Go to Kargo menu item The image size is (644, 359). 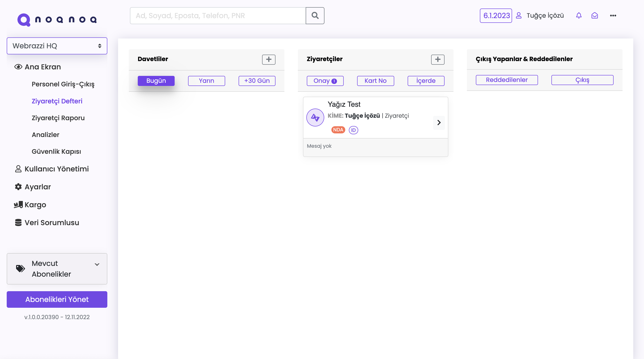(x=35, y=205)
